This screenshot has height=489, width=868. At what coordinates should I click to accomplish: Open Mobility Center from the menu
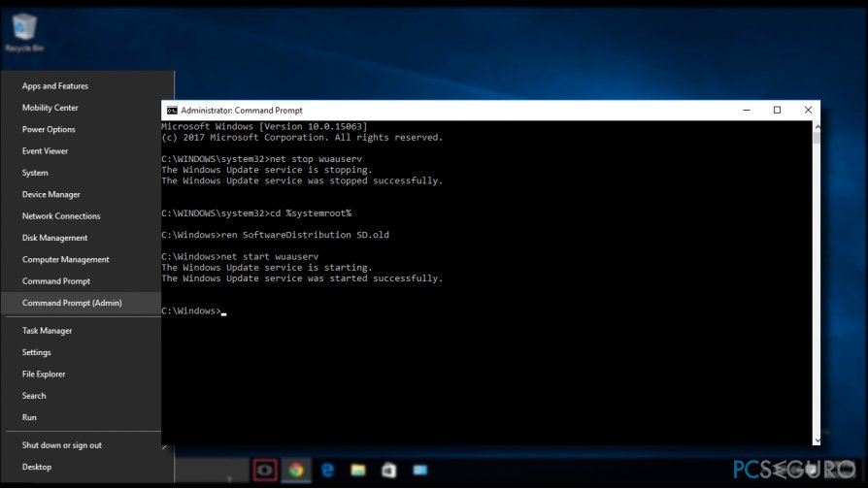pos(50,108)
